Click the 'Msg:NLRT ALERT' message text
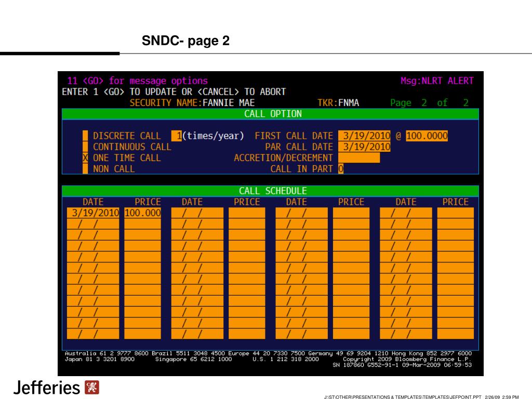 437,81
